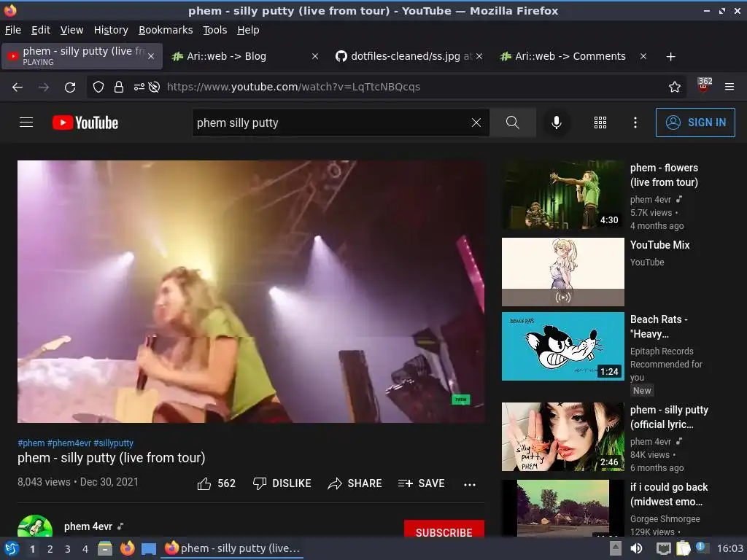Screen dimensions: 747x560
Task: Open the History menu
Action: 111,30
